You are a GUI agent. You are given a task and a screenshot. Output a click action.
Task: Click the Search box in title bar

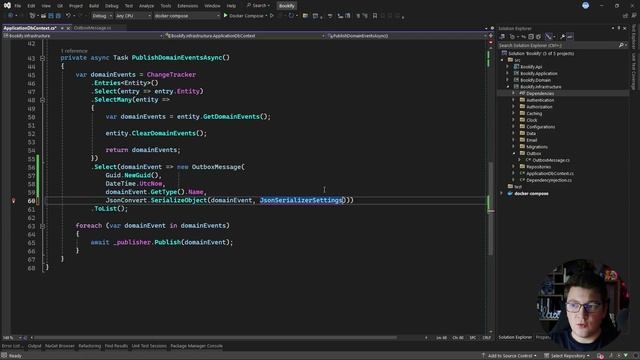click(259, 6)
